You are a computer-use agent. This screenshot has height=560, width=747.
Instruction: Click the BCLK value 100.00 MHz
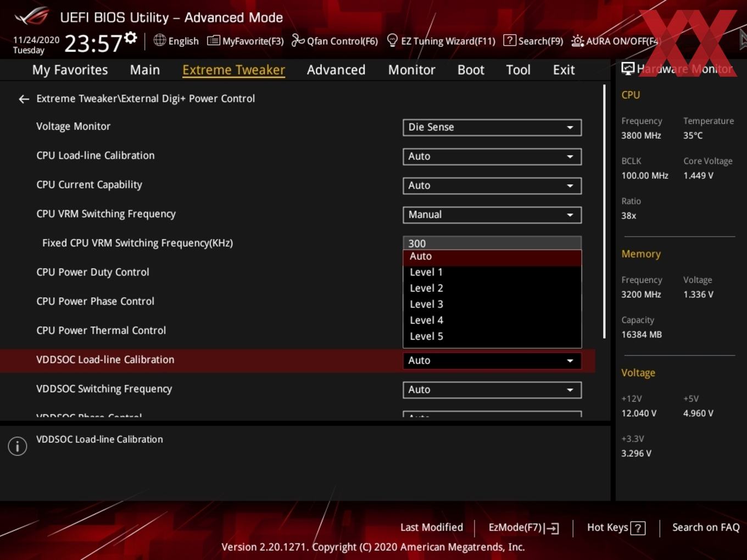(644, 176)
